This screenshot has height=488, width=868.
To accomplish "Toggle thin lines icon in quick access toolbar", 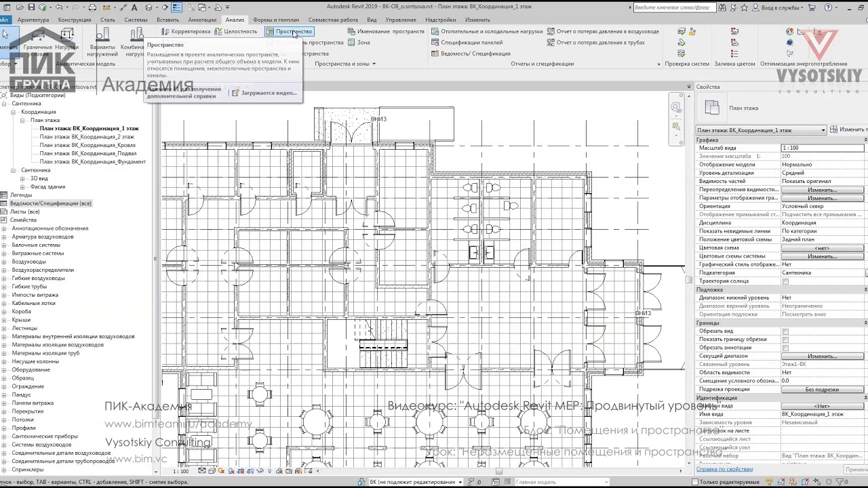I will (x=176, y=7).
